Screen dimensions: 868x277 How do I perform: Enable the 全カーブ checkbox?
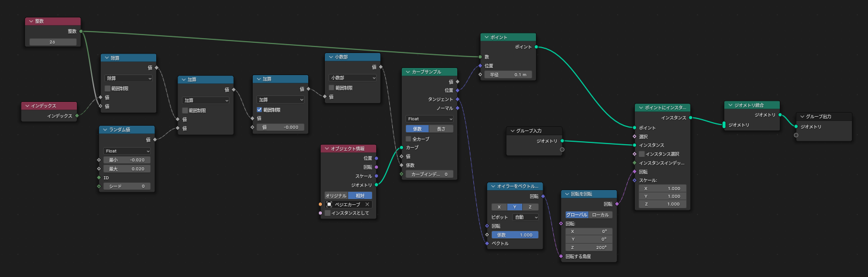pos(408,139)
